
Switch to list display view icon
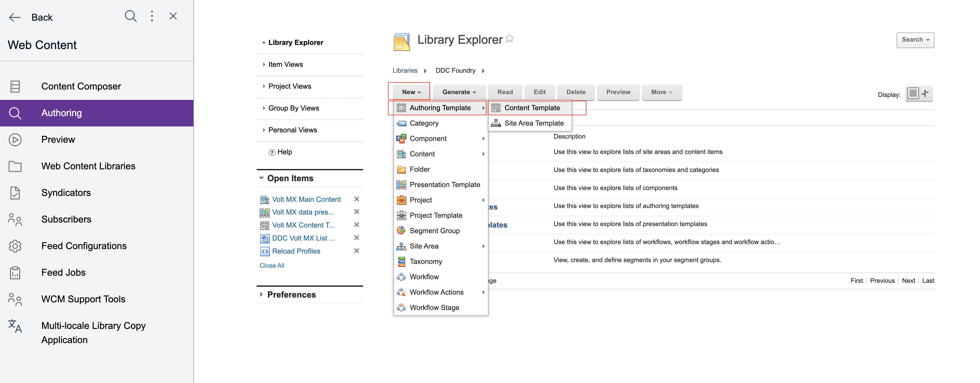pos(913,94)
